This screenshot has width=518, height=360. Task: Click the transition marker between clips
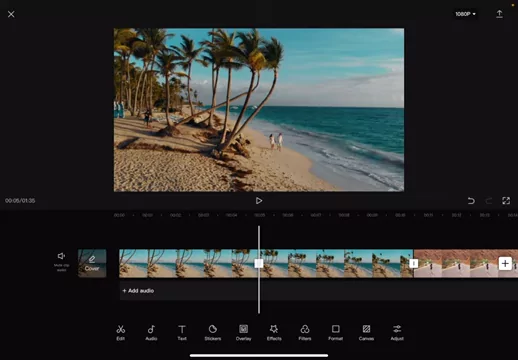click(x=413, y=263)
